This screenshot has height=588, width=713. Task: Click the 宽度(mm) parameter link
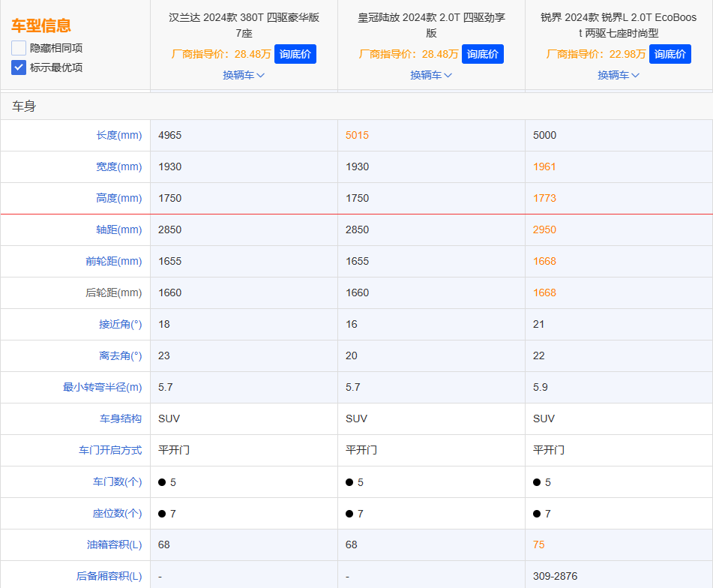coord(119,166)
